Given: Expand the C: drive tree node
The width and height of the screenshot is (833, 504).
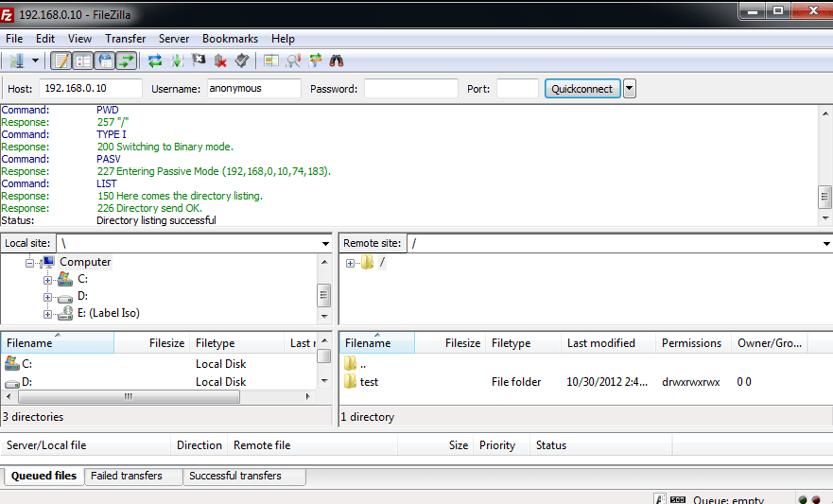Looking at the screenshot, I should coord(47,280).
